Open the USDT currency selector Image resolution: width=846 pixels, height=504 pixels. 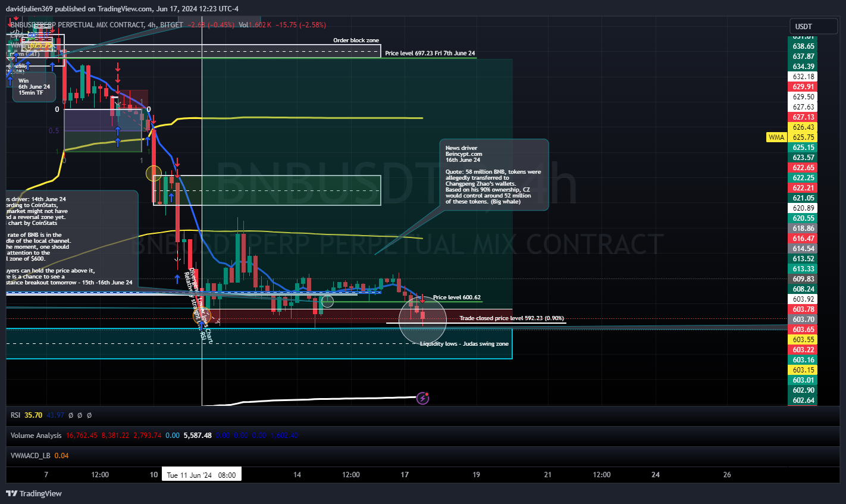pyautogui.click(x=813, y=26)
